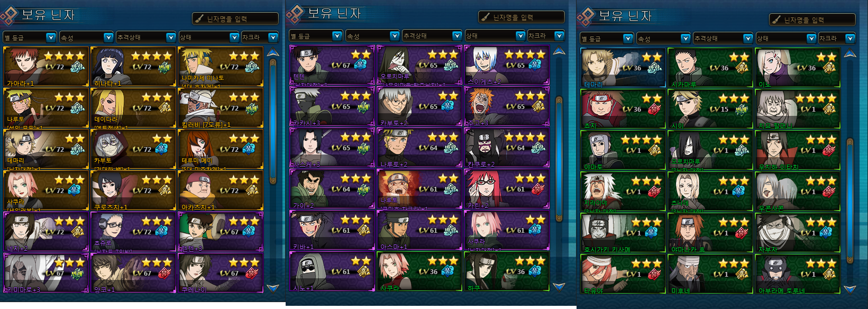Click the earth element icon on 쥬고+3 card
The image size is (868, 309).
[x=538, y=106]
